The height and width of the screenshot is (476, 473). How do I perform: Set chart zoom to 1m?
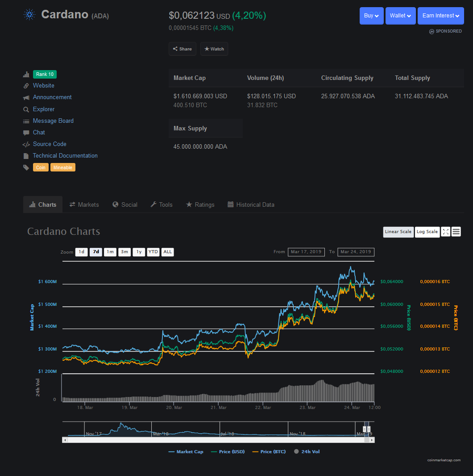(x=110, y=252)
